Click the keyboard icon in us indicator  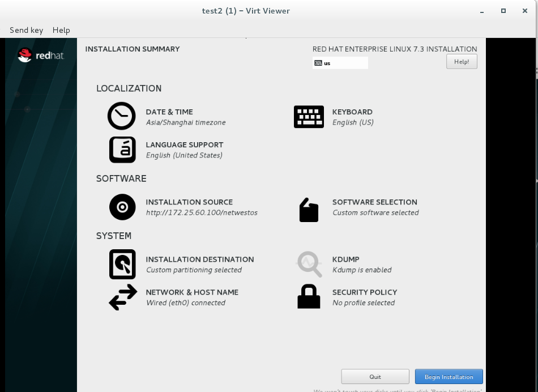318,63
